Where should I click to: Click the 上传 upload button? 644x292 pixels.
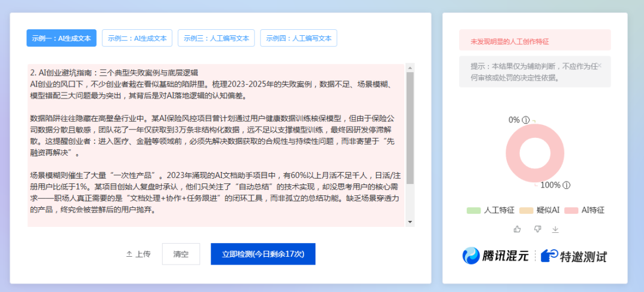coord(138,254)
